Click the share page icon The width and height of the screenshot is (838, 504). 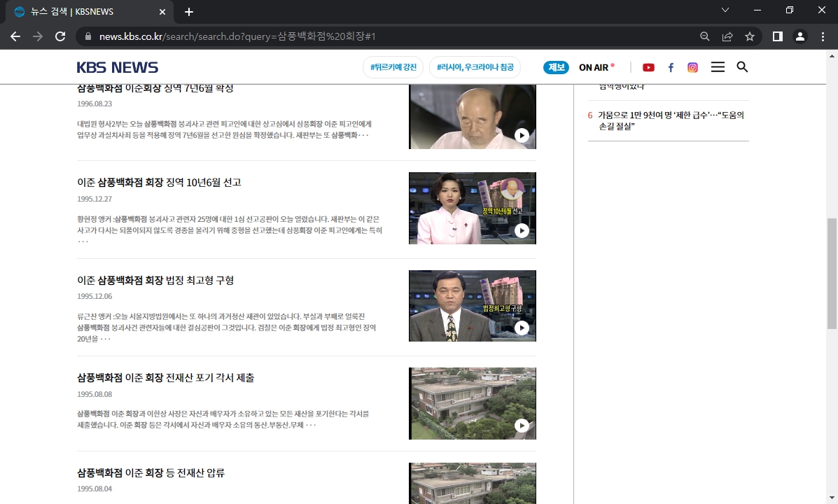click(727, 36)
